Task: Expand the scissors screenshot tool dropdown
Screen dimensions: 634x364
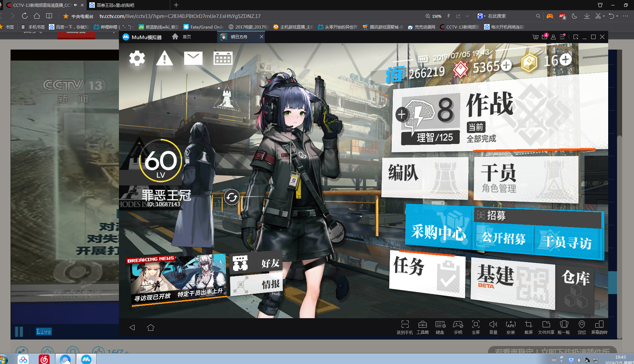Action: point(604,16)
